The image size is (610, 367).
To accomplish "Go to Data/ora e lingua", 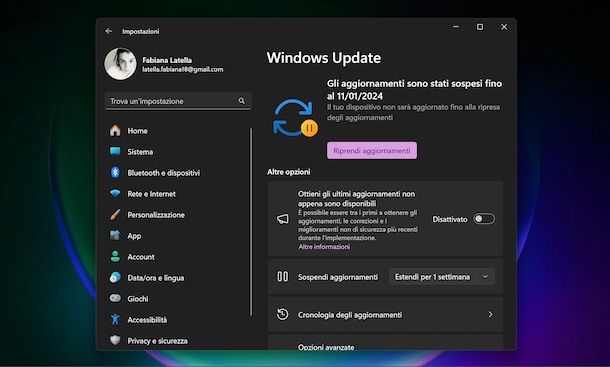I will coord(156,278).
